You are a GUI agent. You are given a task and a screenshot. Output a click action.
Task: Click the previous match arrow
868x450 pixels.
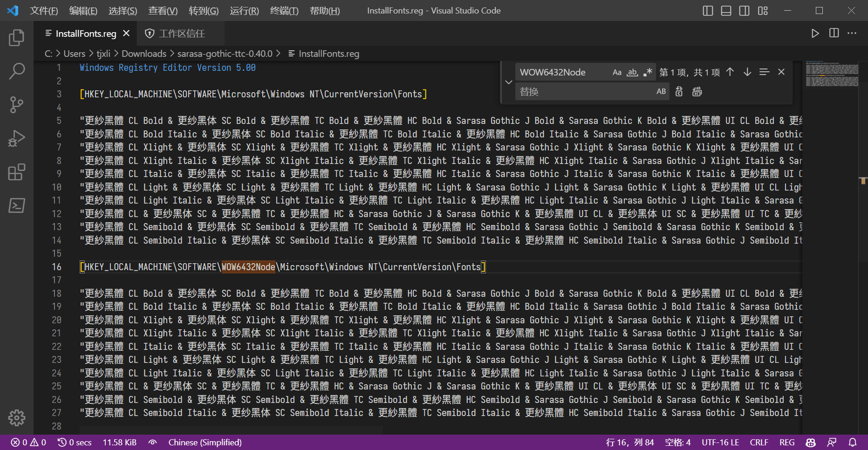pos(730,72)
